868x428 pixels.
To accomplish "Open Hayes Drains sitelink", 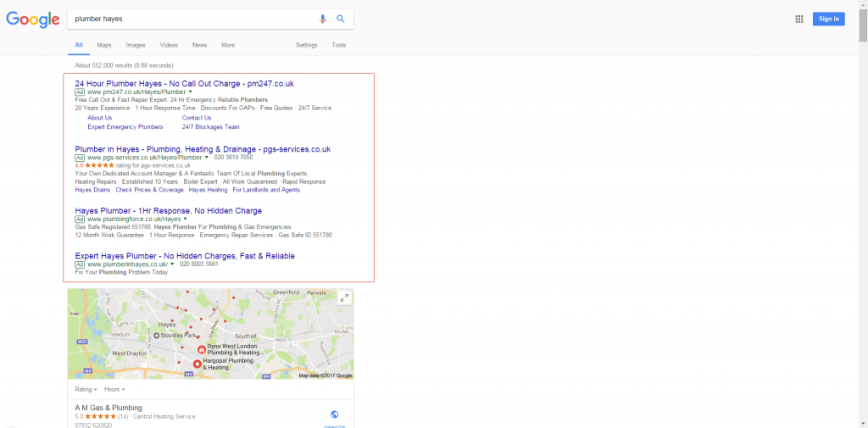I will 92,190.
